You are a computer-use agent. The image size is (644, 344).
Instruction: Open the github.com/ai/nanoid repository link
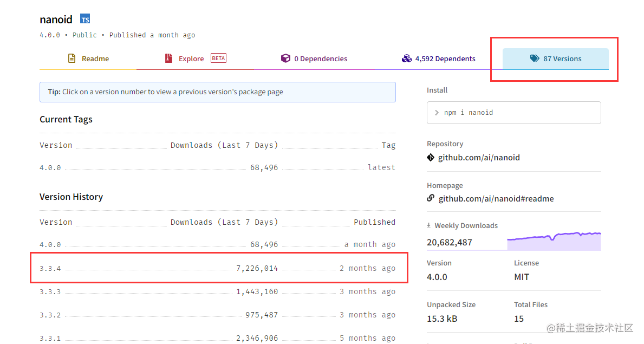tap(479, 158)
